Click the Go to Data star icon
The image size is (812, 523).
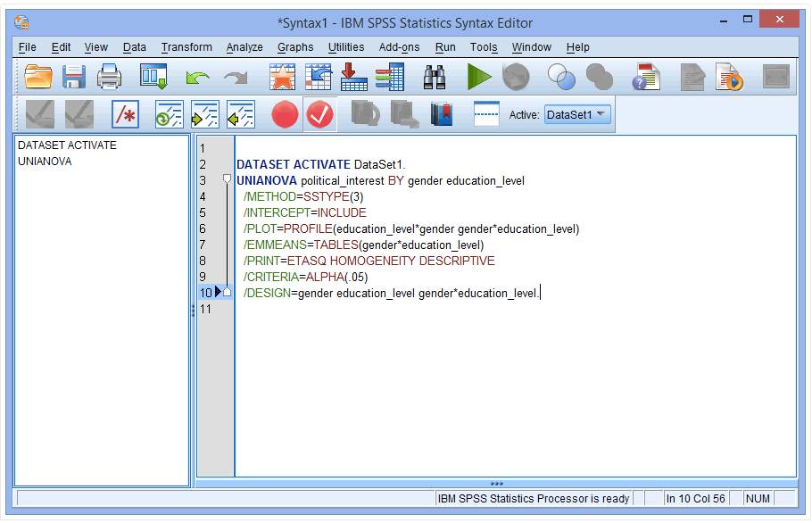coord(282,77)
